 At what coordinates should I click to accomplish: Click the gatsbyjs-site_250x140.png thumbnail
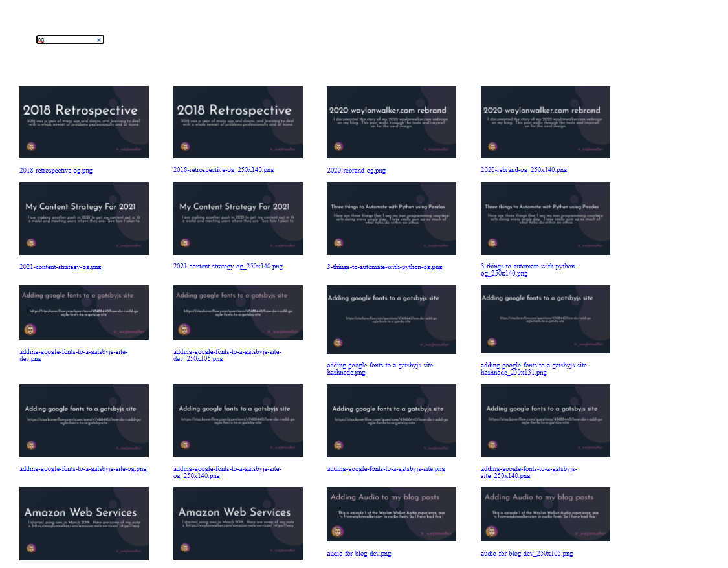point(545,421)
